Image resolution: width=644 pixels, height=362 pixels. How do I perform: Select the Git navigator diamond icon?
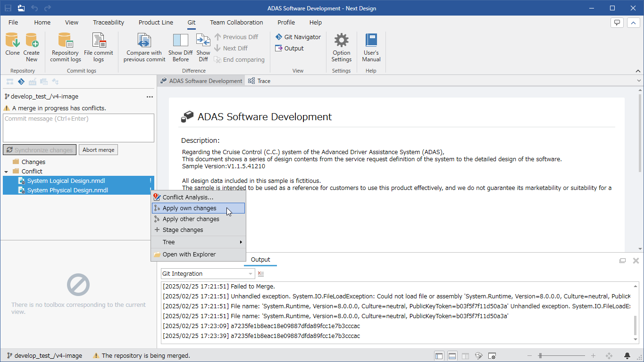pyautogui.click(x=21, y=82)
